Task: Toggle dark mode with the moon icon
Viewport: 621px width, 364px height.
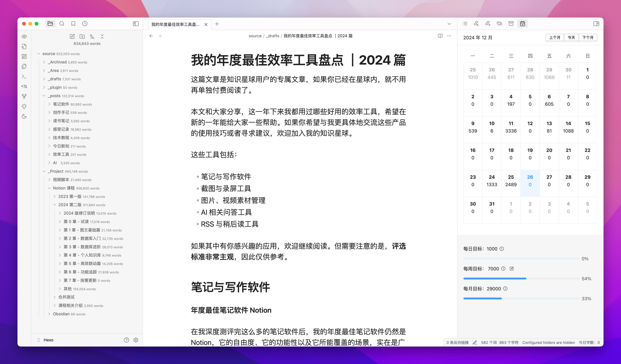Action: pos(24,116)
